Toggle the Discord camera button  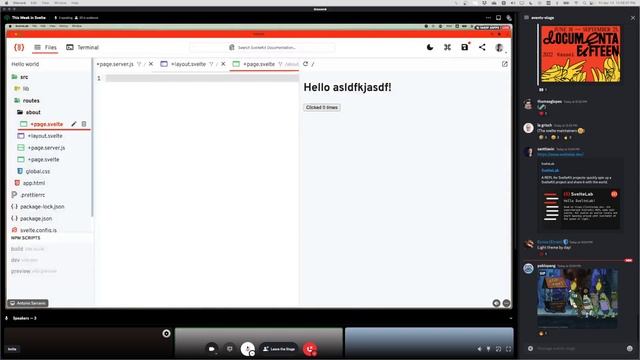pyautogui.click(x=211, y=349)
